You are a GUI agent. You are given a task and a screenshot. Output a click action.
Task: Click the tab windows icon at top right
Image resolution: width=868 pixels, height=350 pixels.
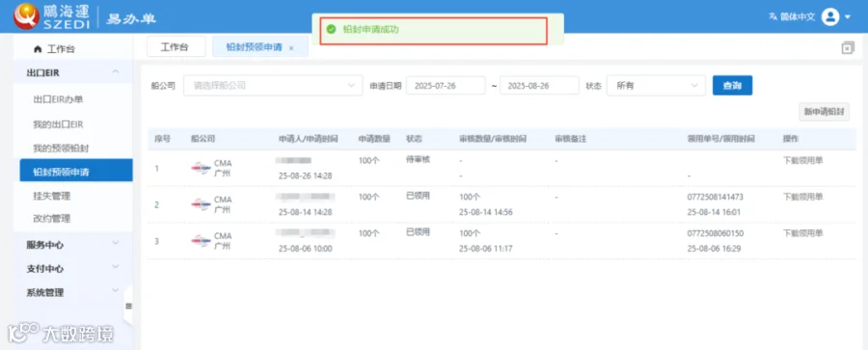pyautogui.click(x=848, y=47)
